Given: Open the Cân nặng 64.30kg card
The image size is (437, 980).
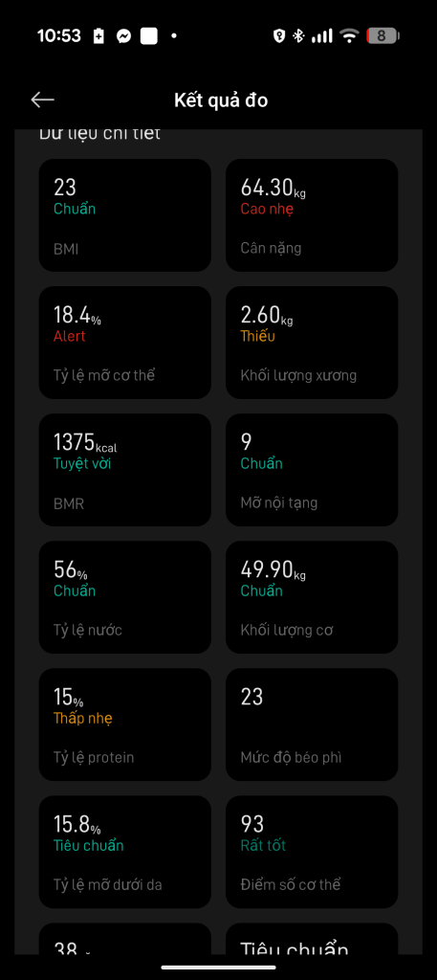Looking at the screenshot, I should coord(312,215).
